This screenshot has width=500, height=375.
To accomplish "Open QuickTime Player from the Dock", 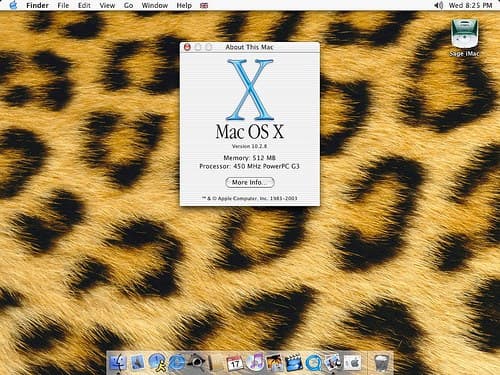I will click(313, 363).
